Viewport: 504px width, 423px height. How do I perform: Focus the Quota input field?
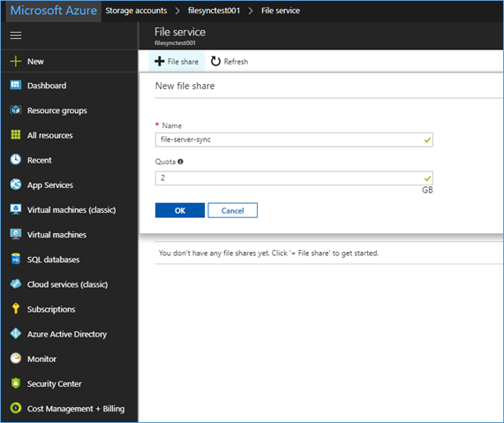click(x=294, y=178)
